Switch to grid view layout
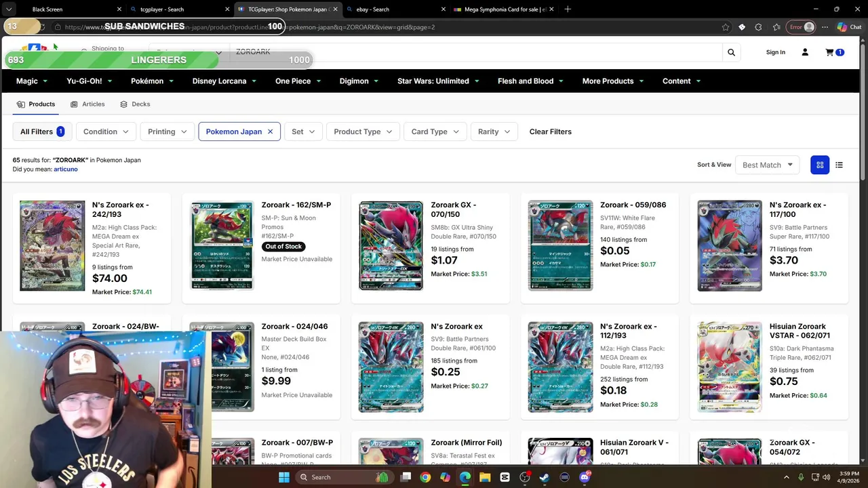 pos(820,165)
